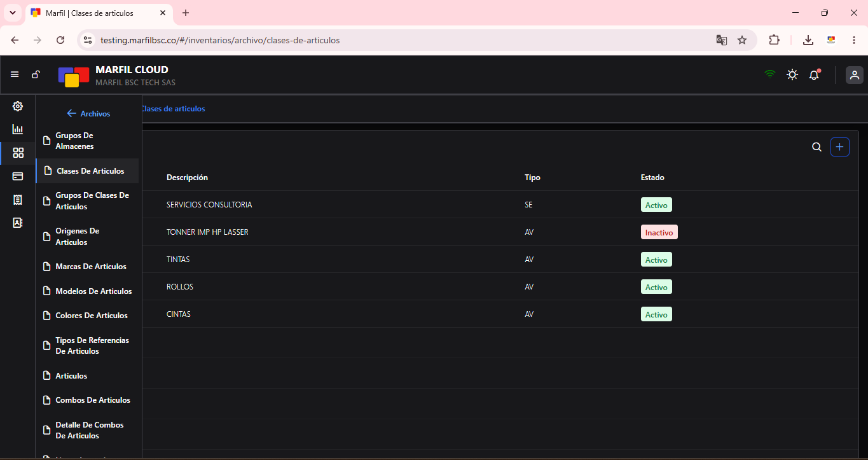
Task: Sort by Tipo column header
Action: coord(532,178)
